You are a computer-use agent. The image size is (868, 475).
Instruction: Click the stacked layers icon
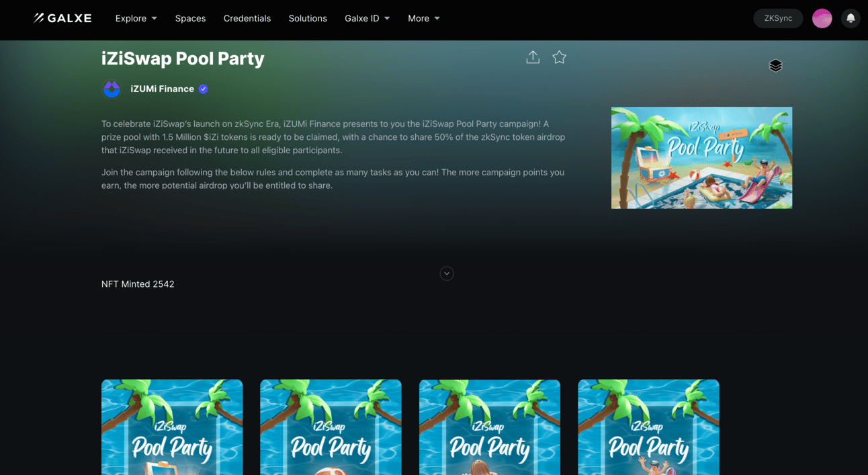[x=775, y=65]
